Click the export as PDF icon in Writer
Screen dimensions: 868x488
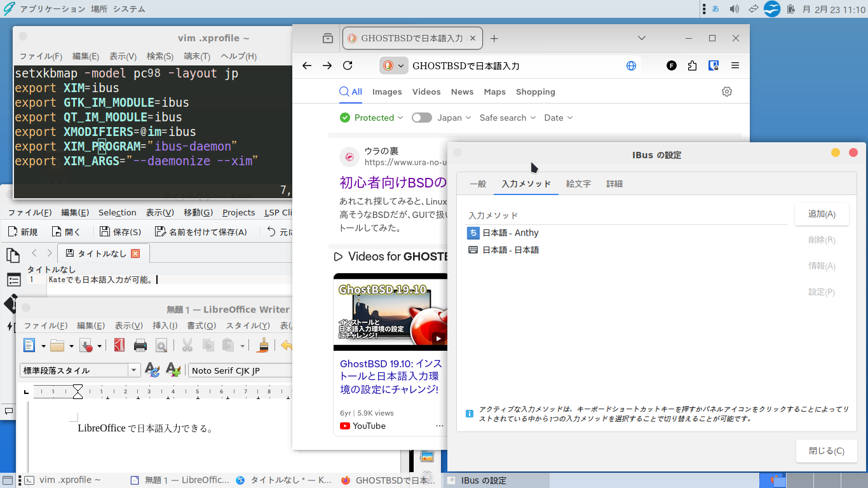click(x=119, y=346)
